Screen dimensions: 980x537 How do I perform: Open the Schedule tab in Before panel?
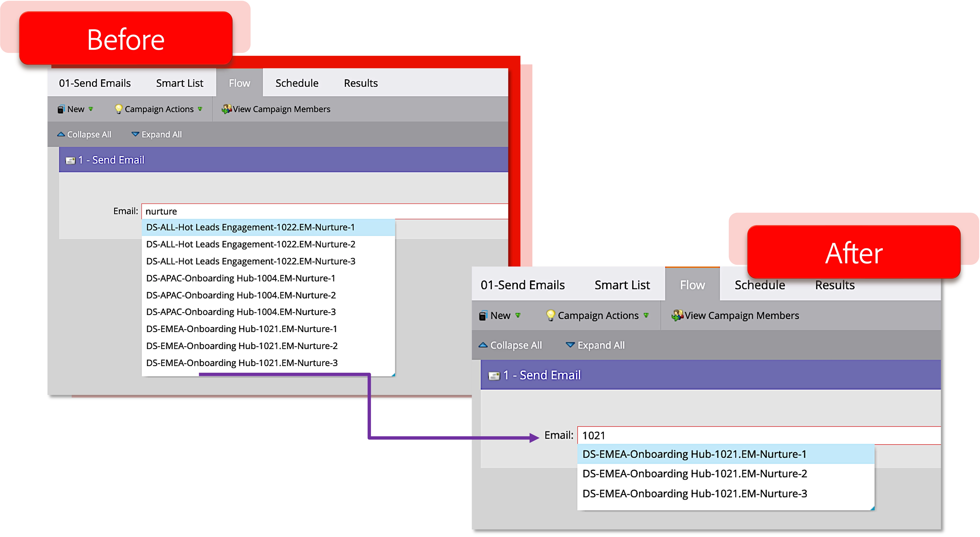pyautogui.click(x=297, y=83)
